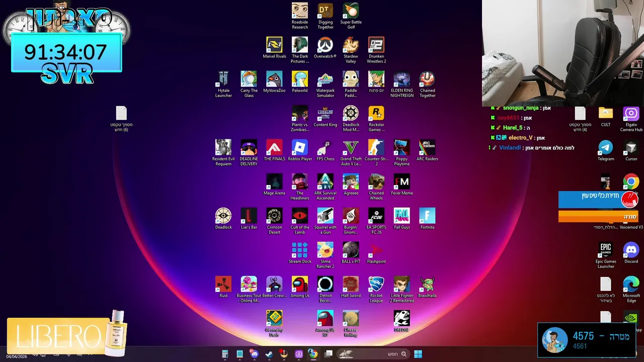
Task: Select the Epic Games Launcher icon
Action: pyautogui.click(x=606, y=255)
